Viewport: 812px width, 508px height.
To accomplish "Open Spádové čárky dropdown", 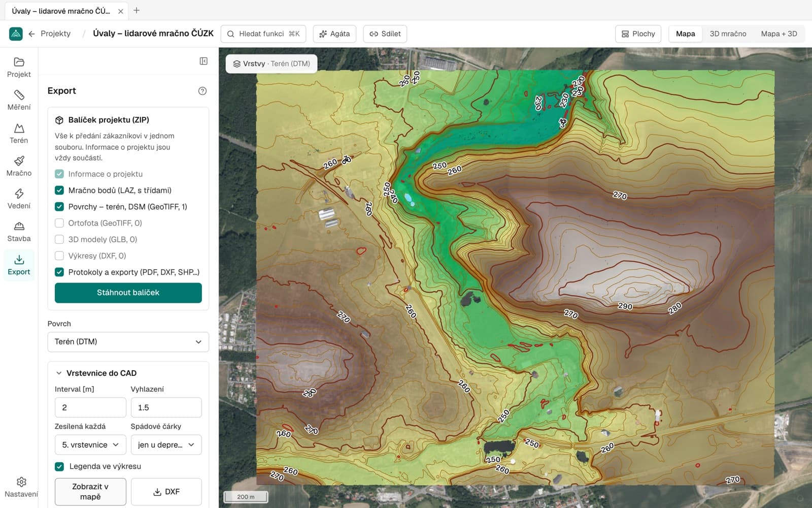I will [166, 445].
